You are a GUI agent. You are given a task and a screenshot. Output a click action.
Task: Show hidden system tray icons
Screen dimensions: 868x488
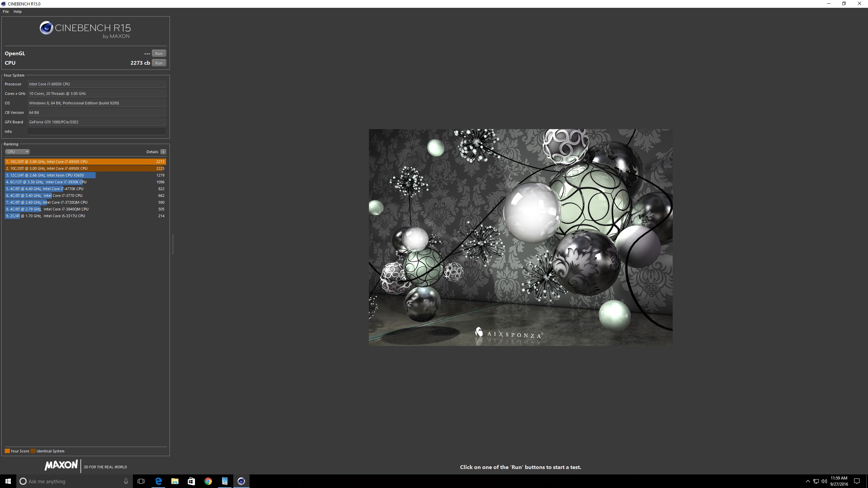tap(808, 481)
